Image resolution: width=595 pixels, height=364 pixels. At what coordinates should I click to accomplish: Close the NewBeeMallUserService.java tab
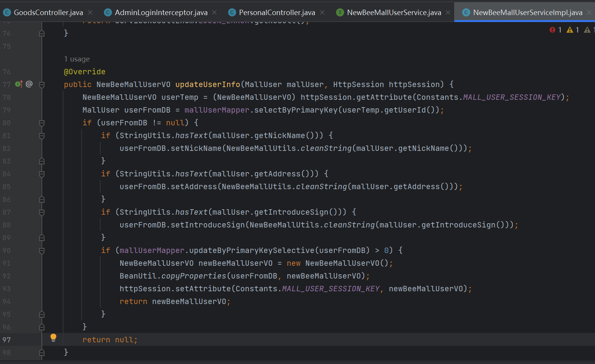coord(448,12)
